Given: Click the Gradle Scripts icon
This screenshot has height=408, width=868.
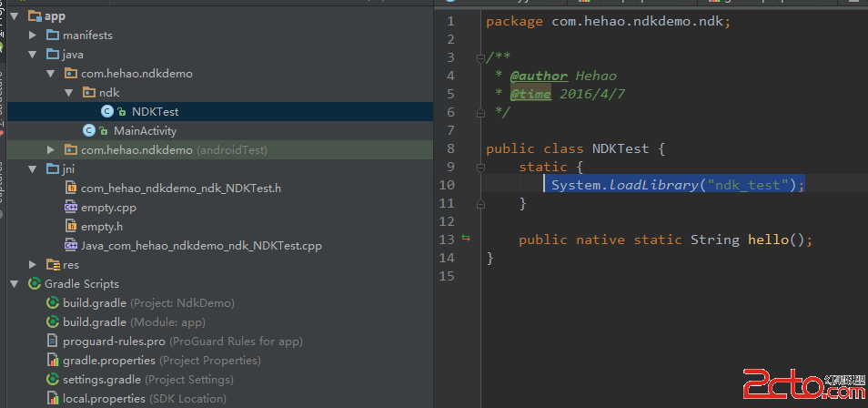Looking at the screenshot, I should (34, 283).
